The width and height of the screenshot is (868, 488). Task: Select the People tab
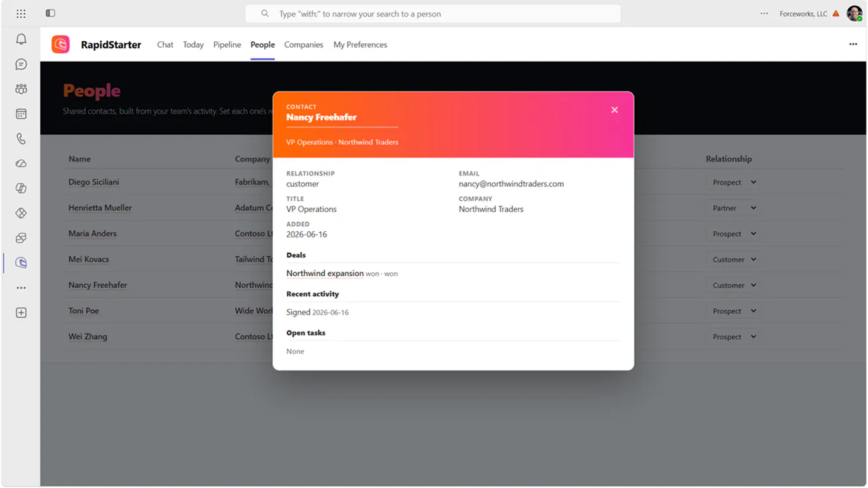[262, 44]
